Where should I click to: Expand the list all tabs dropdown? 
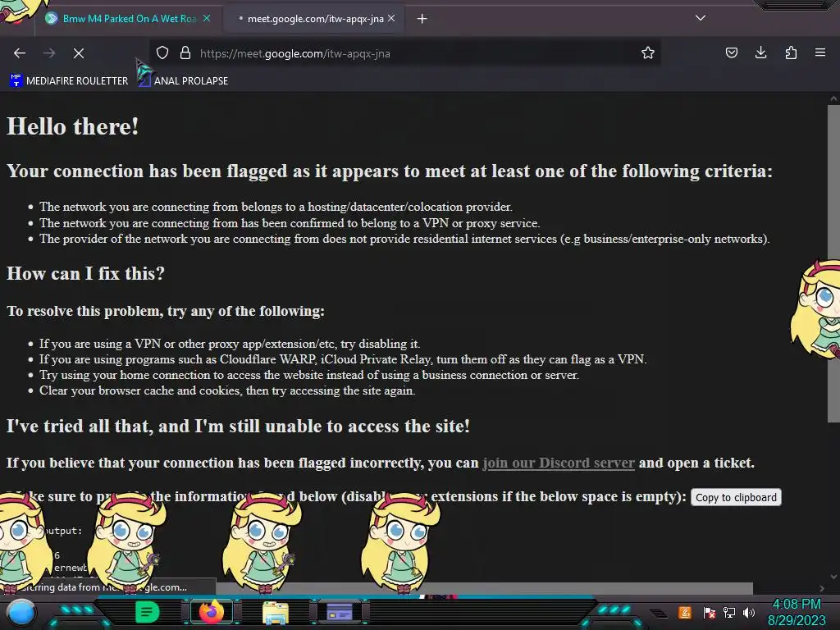701,18
